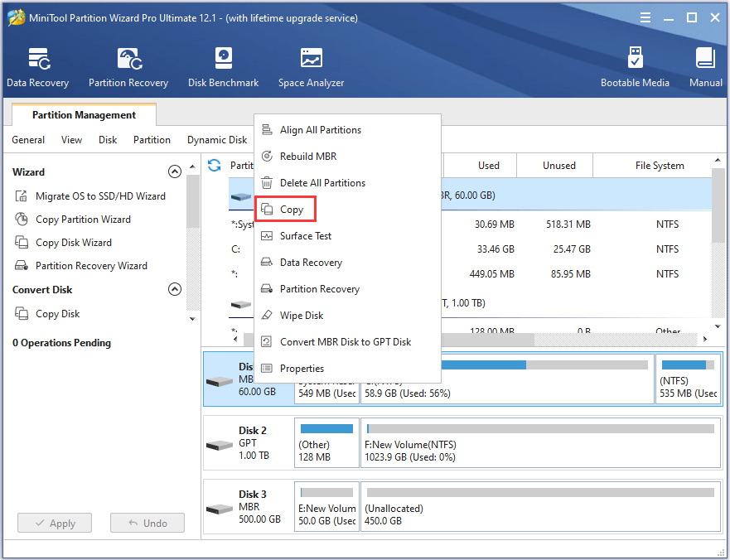Screen dimensions: 730x560
Task: Click Copy Disk under Convert Disk
Action: coord(58,313)
